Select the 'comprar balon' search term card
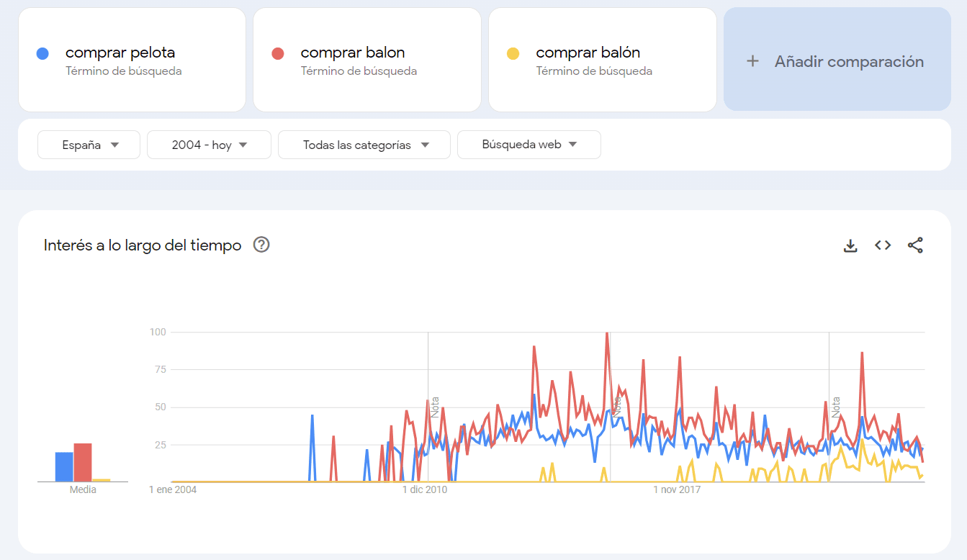The height and width of the screenshot is (560, 967). click(x=366, y=60)
